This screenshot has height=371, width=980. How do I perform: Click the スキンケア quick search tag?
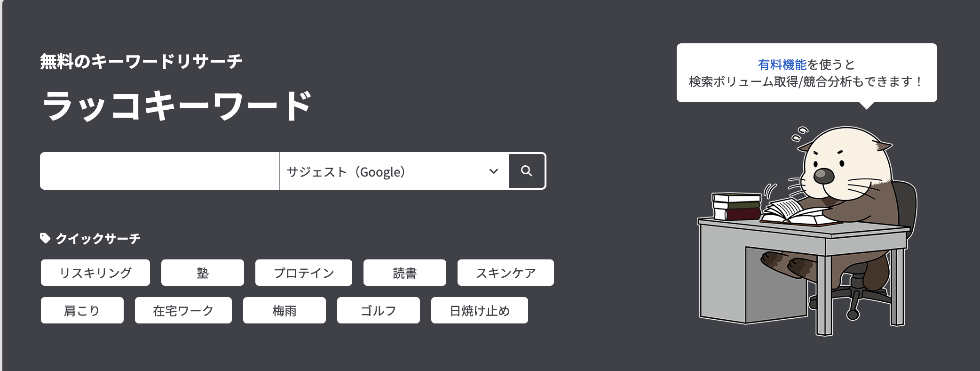pyautogui.click(x=506, y=273)
